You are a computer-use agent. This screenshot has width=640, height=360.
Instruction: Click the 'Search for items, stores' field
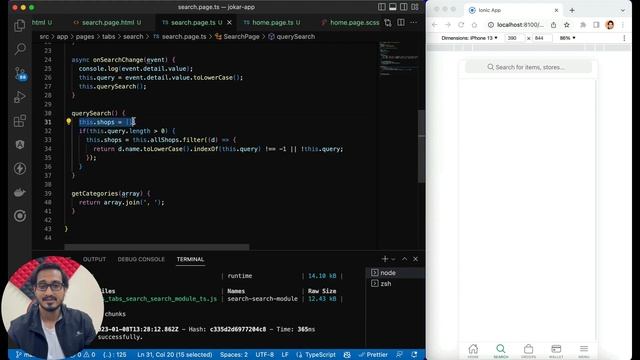tap(529, 67)
